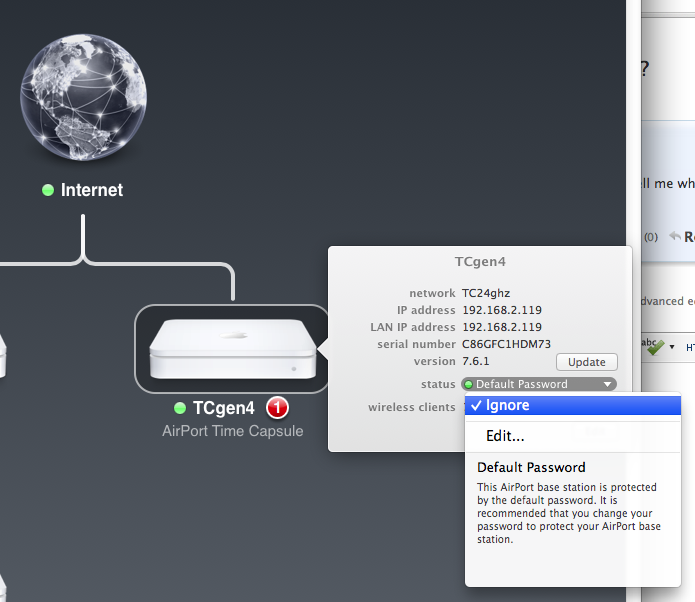The height and width of the screenshot is (602, 695).
Task: Click network name TC24ghz
Action: click(486, 293)
